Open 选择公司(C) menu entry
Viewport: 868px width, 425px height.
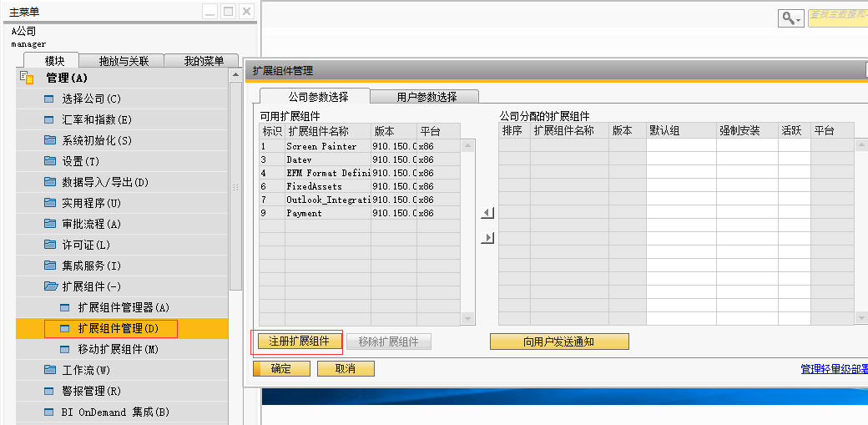pyautogui.click(x=122, y=99)
